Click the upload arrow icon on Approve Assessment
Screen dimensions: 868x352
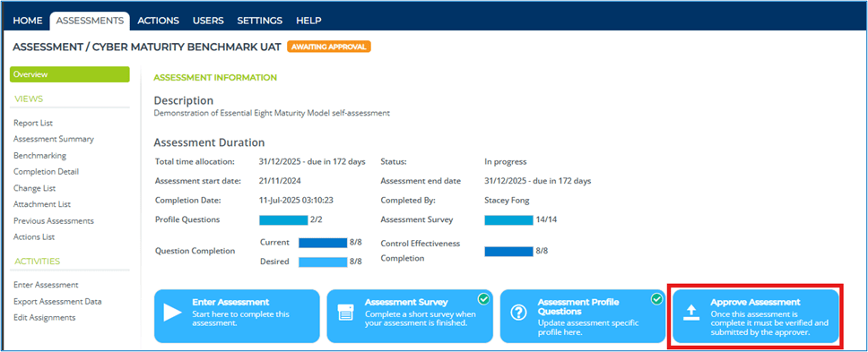690,313
